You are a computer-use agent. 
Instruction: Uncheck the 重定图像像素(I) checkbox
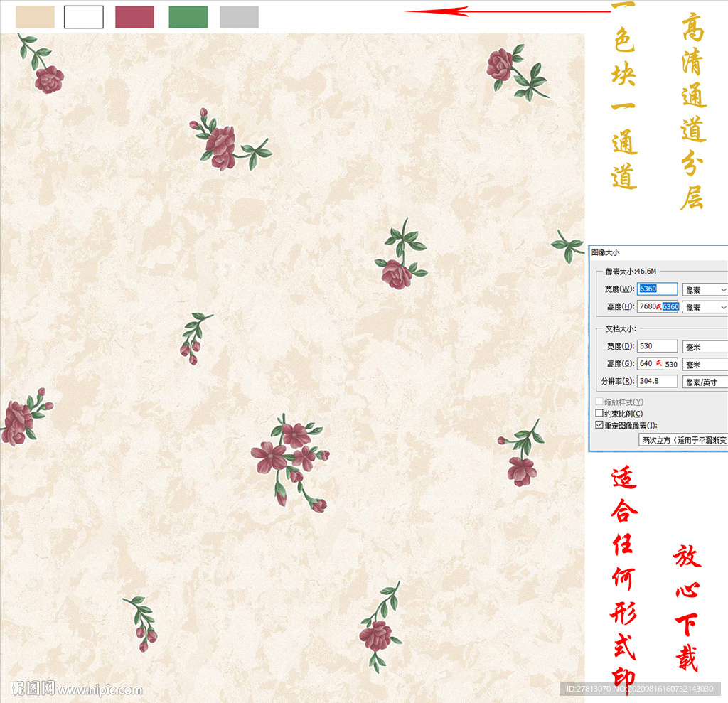tap(599, 425)
